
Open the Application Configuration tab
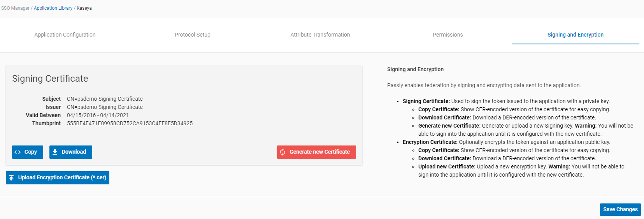(65, 35)
